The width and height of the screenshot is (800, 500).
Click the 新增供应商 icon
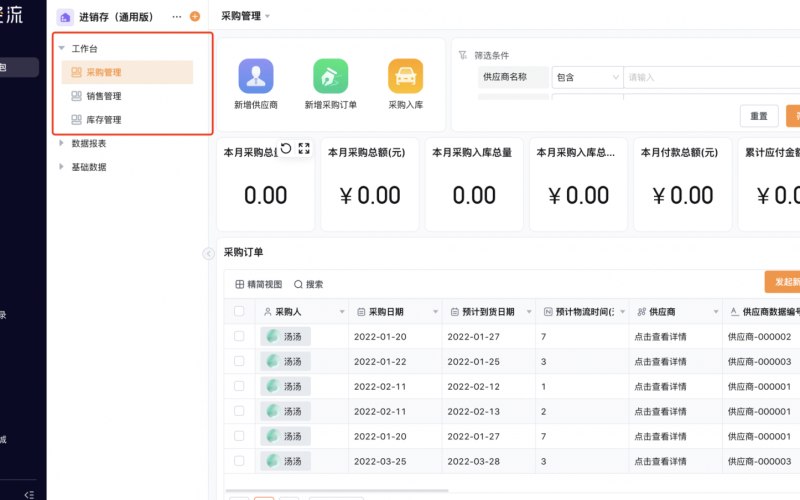(256, 76)
